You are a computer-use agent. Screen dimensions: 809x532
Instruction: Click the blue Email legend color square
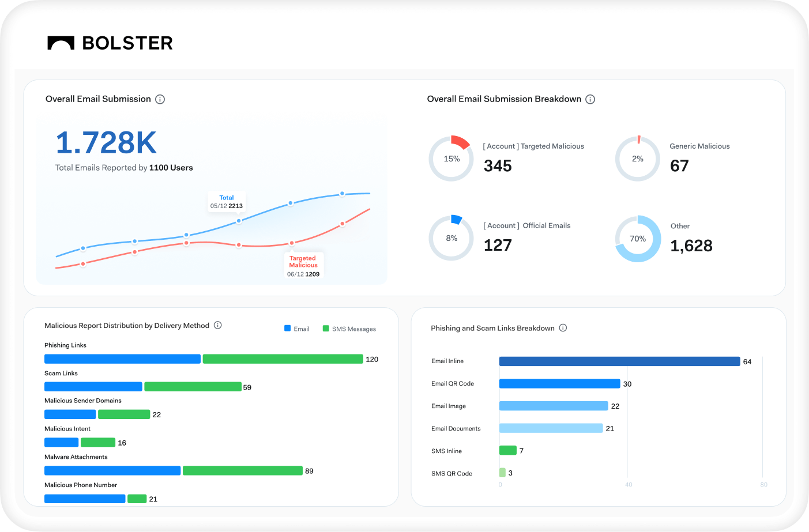pos(287,329)
